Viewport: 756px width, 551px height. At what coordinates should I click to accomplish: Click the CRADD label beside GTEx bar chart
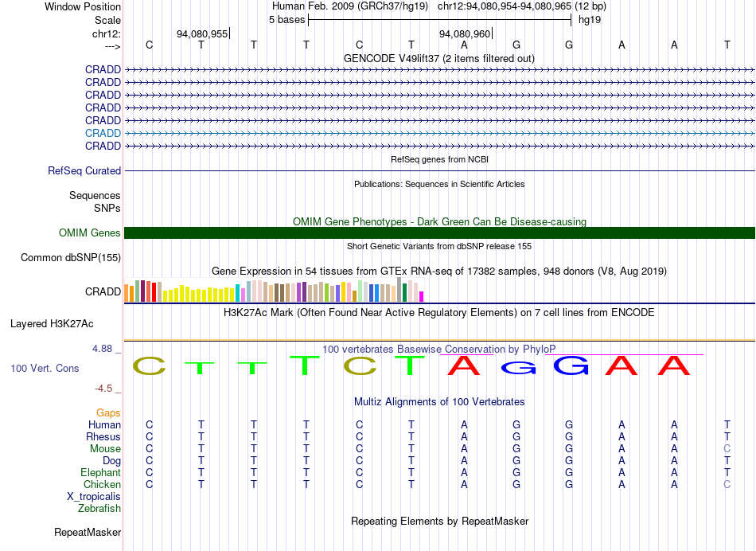pyautogui.click(x=103, y=292)
